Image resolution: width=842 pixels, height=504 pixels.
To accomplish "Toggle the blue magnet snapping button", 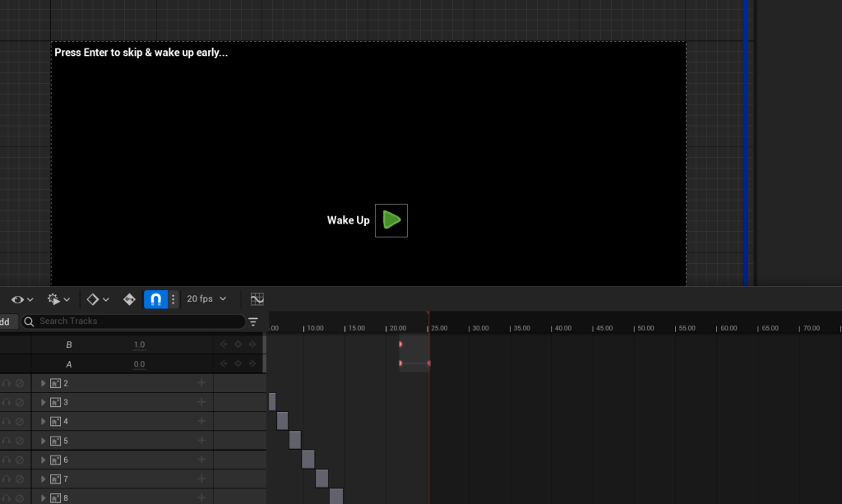I will click(155, 299).
